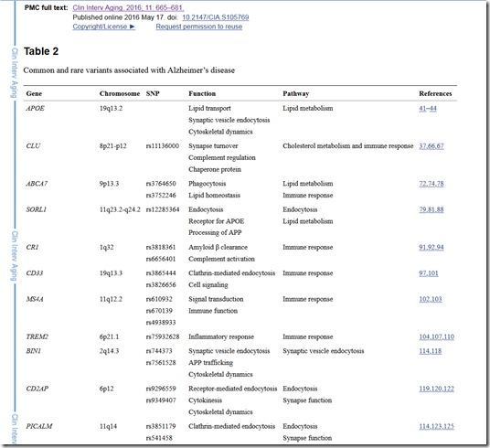Click SNP rs3851179

161,426
